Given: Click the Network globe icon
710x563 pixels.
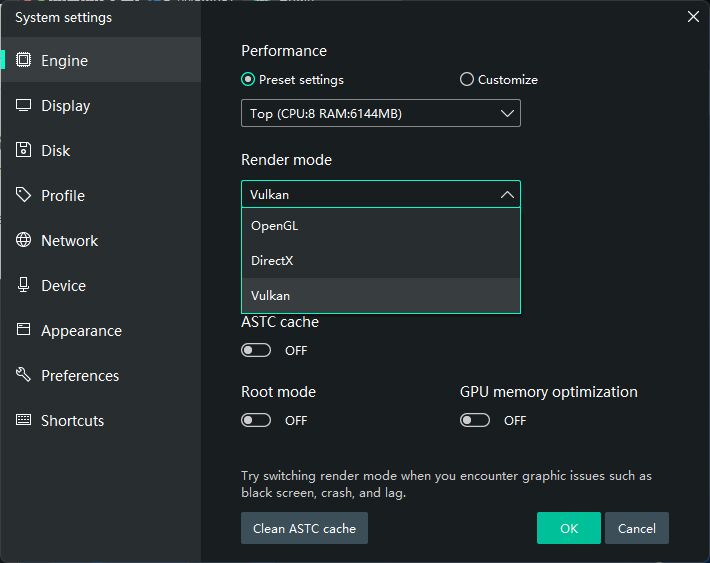Looking at the screenshot, I should click(x=24, y=240).
